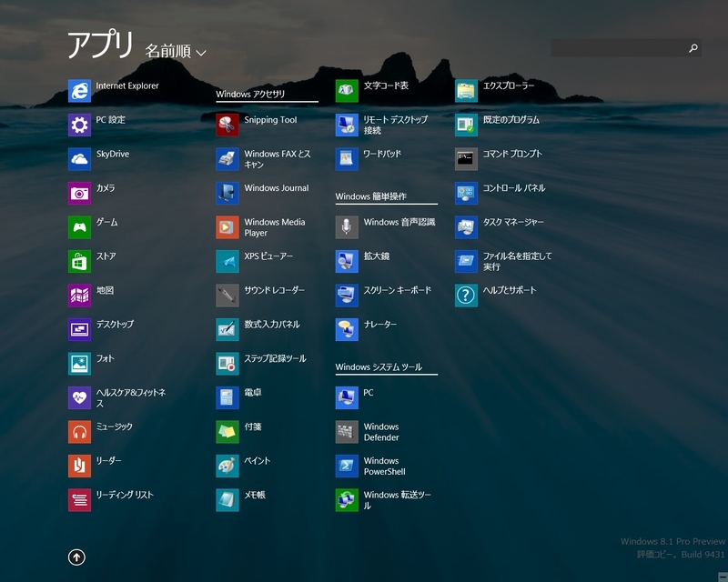This screenshot has width=728, height=582.
Task: Select the Windows システム ツール group header
Action: [386, 367]
